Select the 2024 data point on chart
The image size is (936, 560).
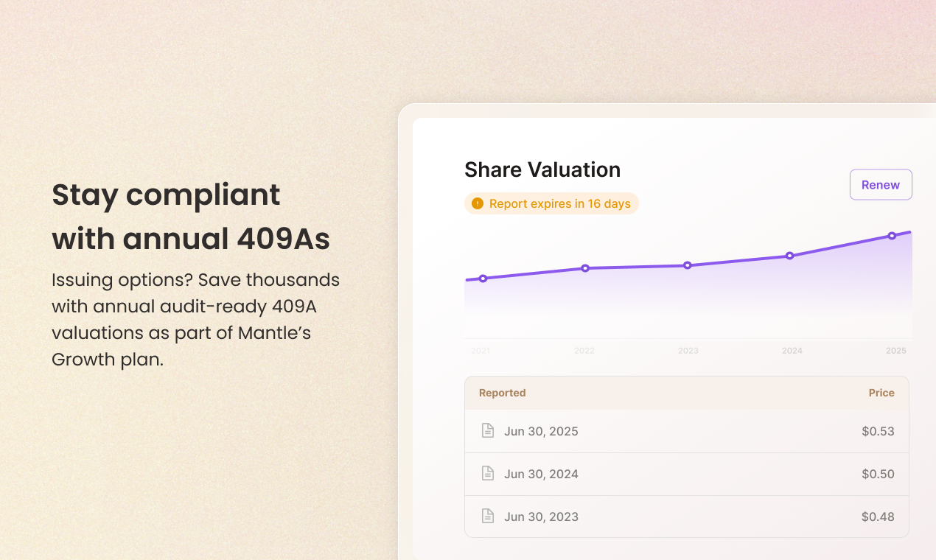(x=789, y=256)
